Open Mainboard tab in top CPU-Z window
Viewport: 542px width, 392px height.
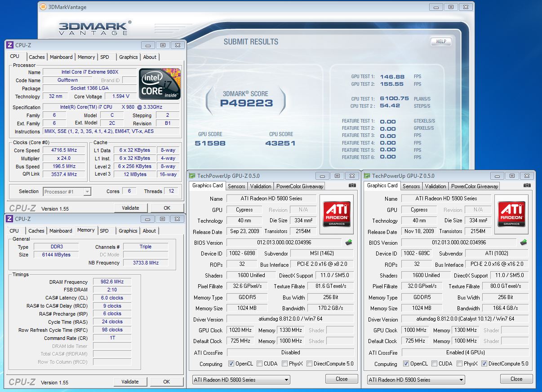click(61, 57)
